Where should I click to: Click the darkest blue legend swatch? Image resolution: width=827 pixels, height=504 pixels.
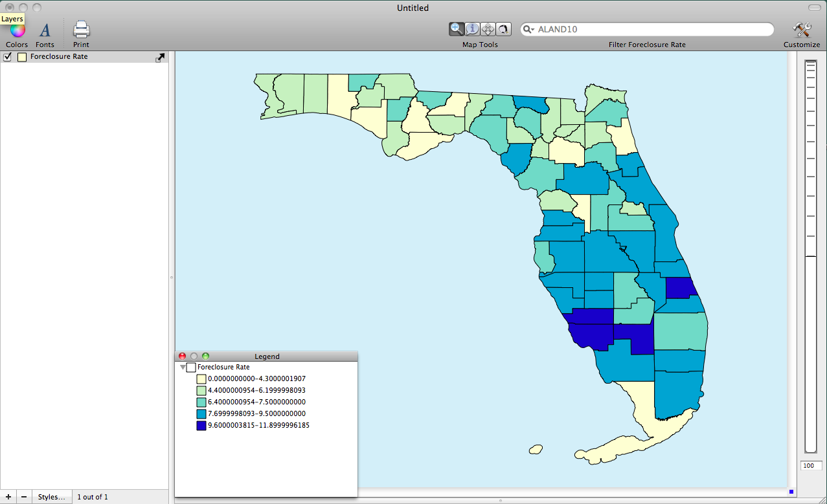[x=201, y=426]
